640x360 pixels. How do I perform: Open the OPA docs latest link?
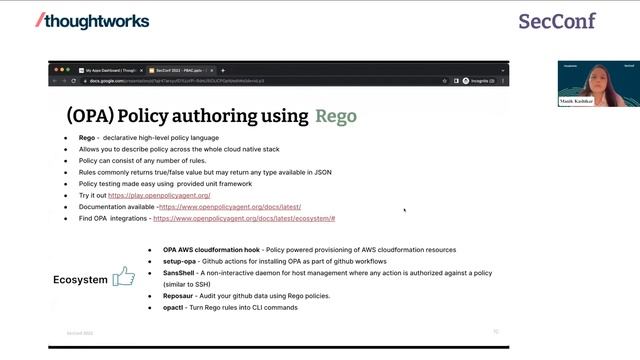click(x=230, y=207)
